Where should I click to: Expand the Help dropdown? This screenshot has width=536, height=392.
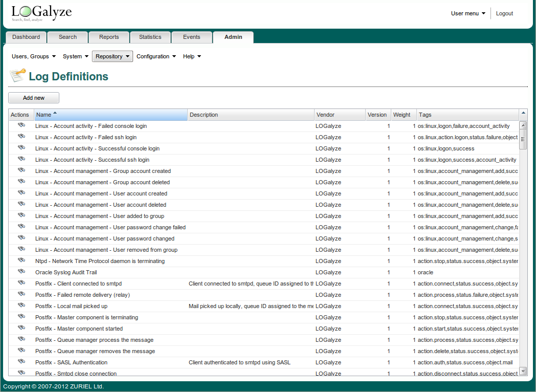(x=191, y=56)
